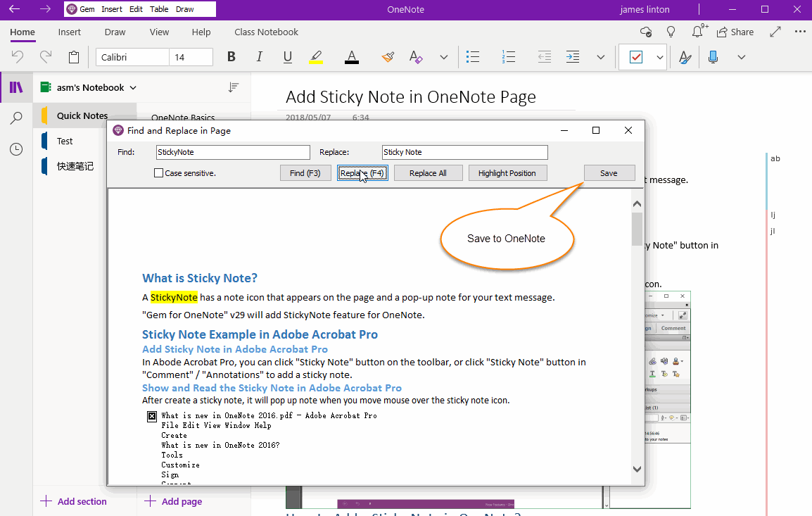Click the Replace All button

(x=428, y=173)
